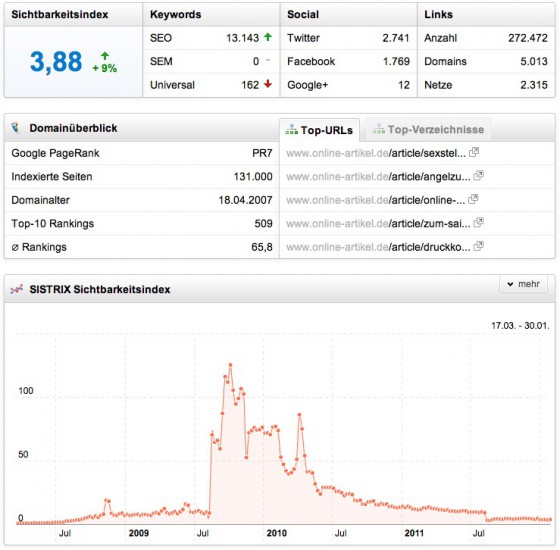Open external link icon for angelzu URL
Screen dimensions: 560x550
[478, 176]
